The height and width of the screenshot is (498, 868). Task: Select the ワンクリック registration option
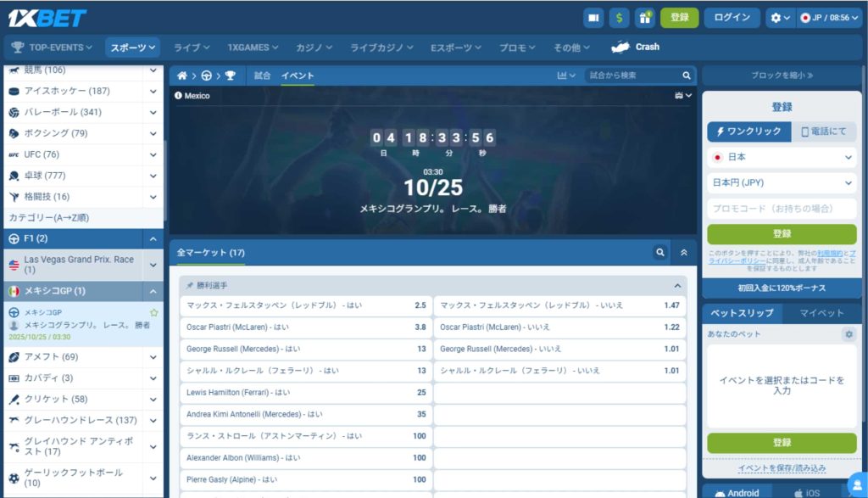(x=749, y=132)
